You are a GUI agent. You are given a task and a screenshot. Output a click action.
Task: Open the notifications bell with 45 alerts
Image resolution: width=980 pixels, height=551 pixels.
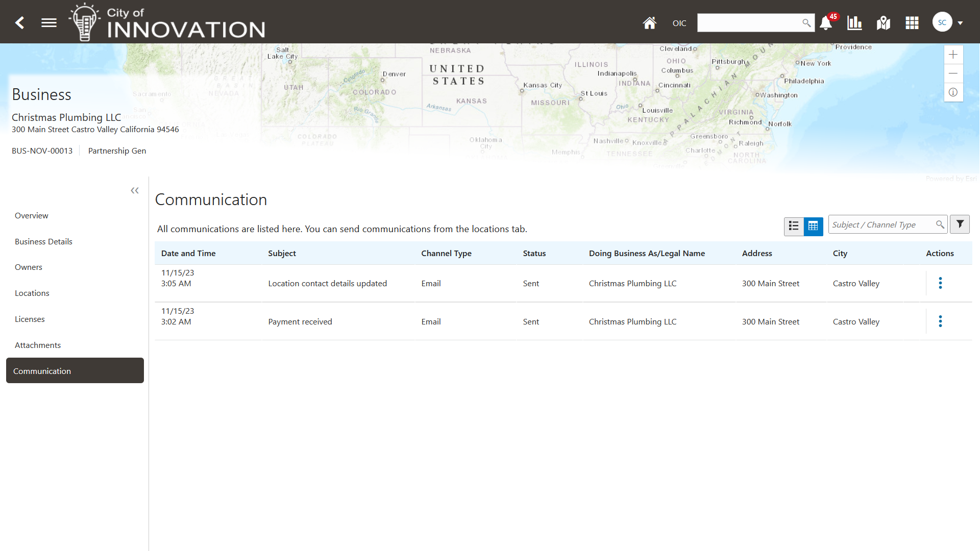point(825,23)
